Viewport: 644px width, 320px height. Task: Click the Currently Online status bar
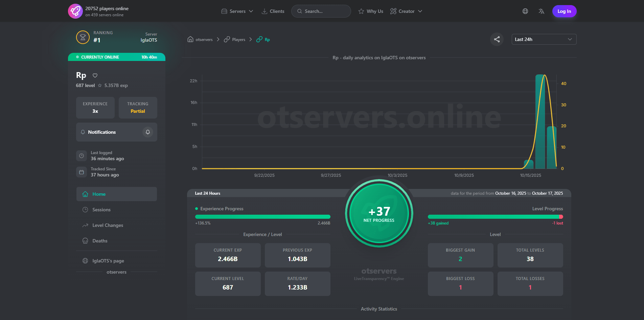click(117, 57)
